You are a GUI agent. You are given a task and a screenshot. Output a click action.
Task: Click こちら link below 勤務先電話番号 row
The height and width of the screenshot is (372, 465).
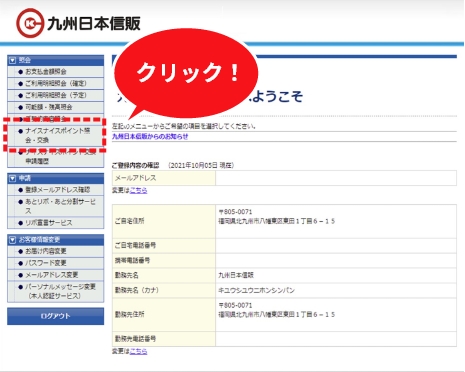(x=138, y=351)
